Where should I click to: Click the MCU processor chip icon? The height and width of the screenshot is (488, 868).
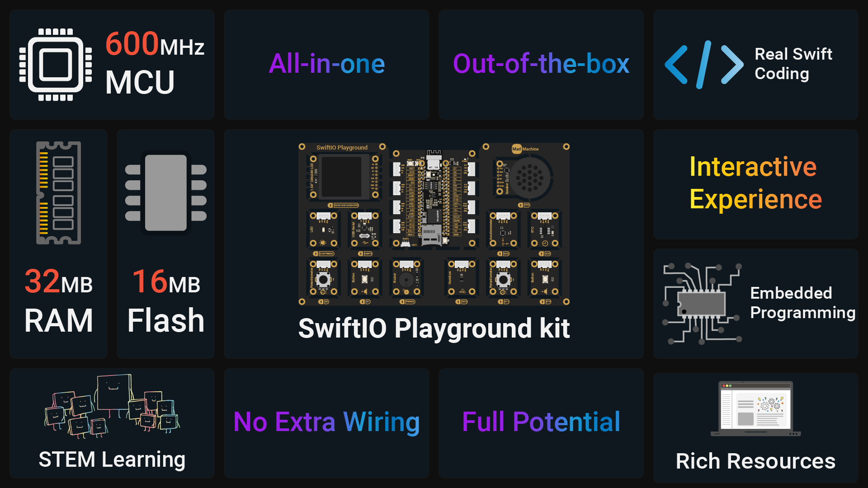tap(56, 65)
